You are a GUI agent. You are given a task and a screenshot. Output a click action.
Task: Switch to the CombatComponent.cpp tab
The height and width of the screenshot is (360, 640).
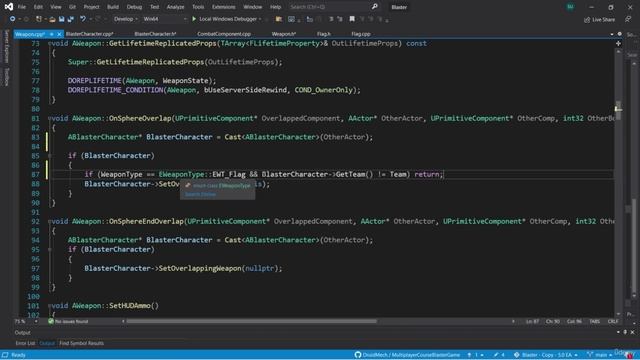tap(224, 34)
